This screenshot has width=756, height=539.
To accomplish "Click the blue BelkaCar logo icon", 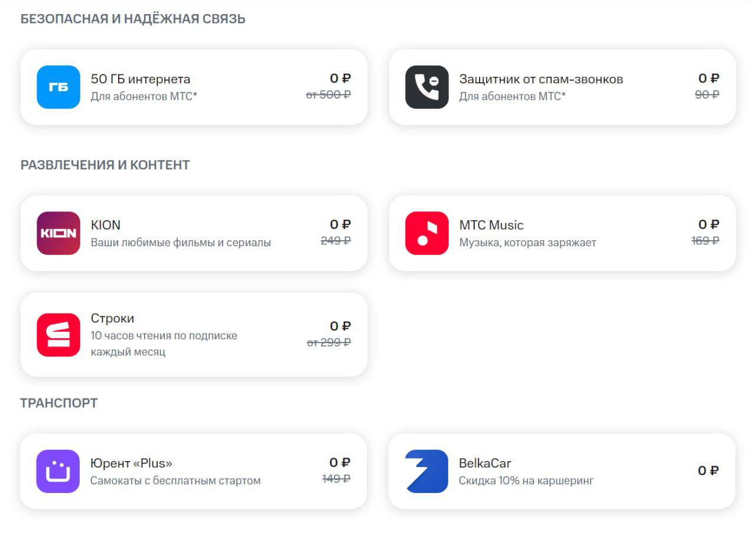I will click(426, 471).
